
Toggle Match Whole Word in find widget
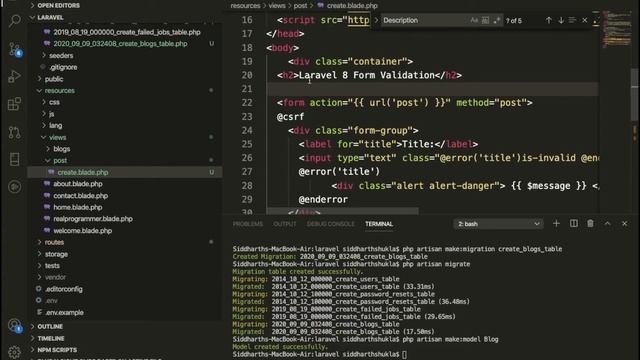click(485, 20)
